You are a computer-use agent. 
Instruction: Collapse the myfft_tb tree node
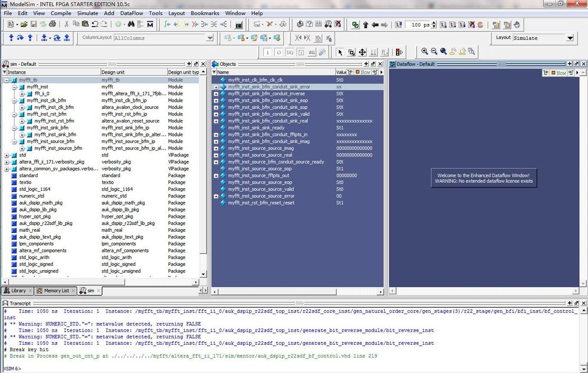click(7, 80)
